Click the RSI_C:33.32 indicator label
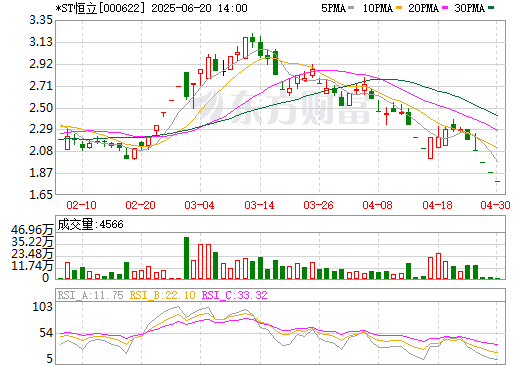Screen dimensions: 520x365 pyautogui.click(x=235, y=295)
